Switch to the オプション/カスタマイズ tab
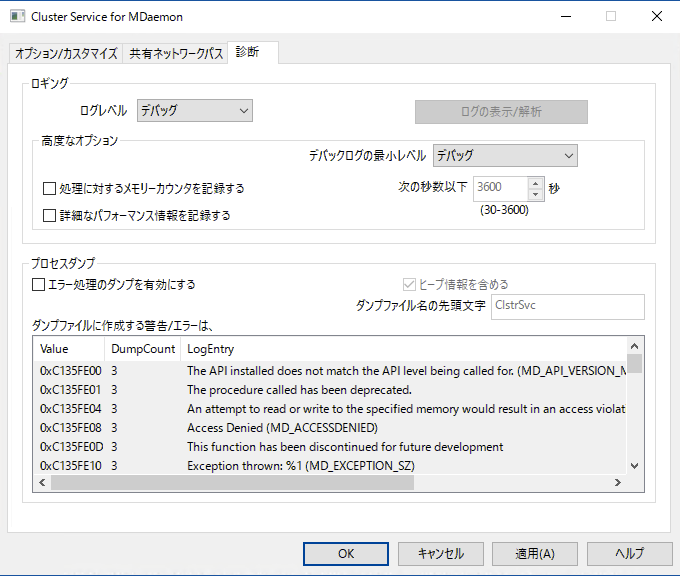680x576 pixels. coord(66,53)
